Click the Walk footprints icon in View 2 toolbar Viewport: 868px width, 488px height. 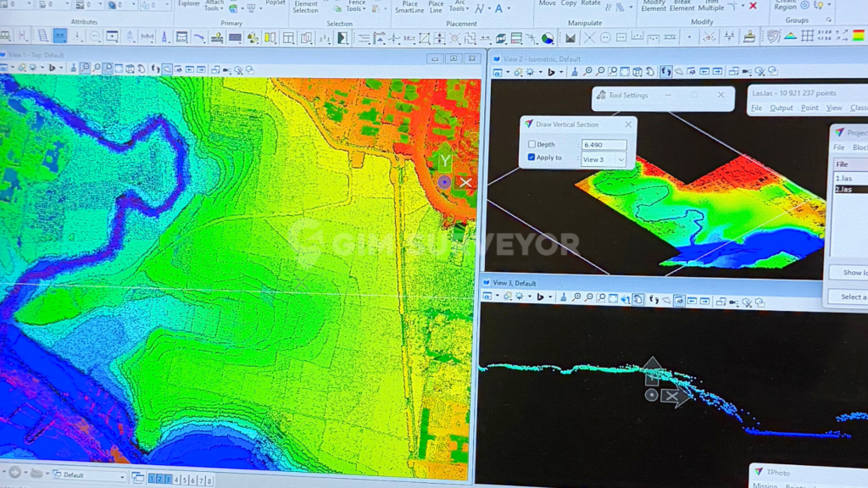click(x=666, y=73)
